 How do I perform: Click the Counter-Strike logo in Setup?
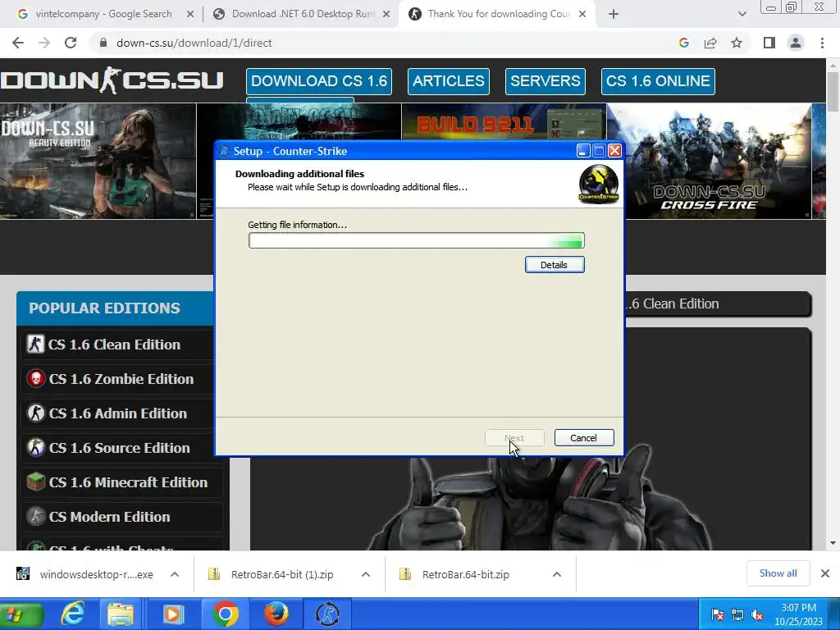(598, 184)
